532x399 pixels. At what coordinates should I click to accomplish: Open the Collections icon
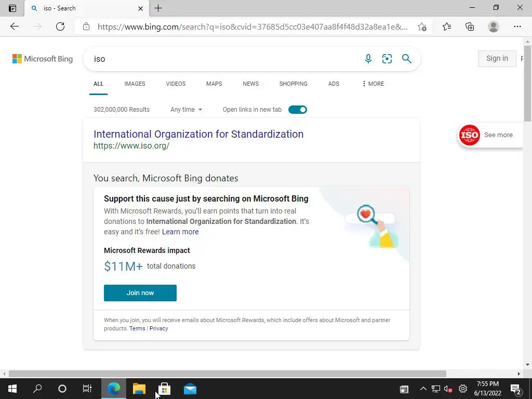pyautogui.click(x=470, y=26)
